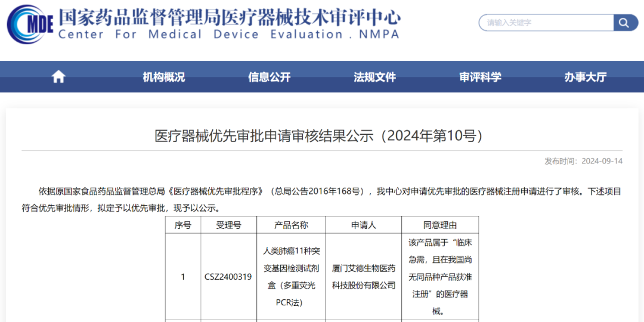Click the 同意理由 column header
Viewport: 644px width, 322px height.
coord(439,225)
